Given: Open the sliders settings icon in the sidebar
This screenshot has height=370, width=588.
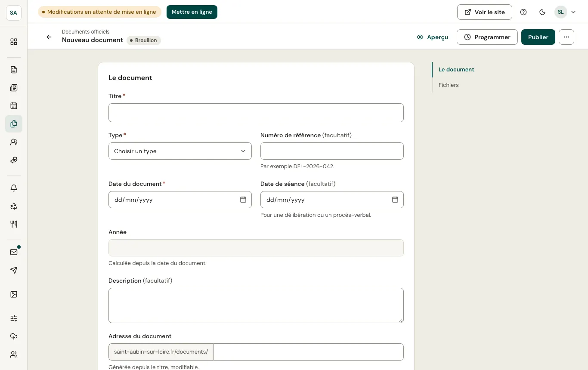Looking at the screenshot, I should (14, 318).
